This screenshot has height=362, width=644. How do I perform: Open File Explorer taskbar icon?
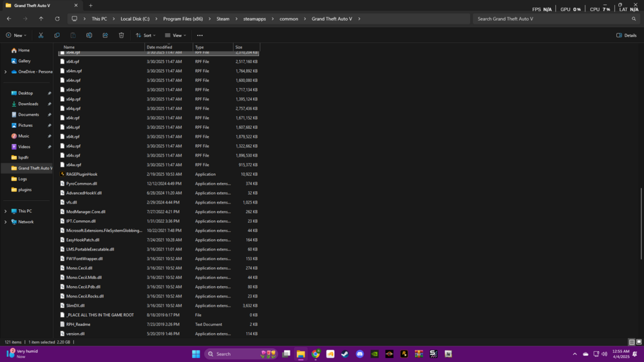pyautogui.click(x=301, y=354)
